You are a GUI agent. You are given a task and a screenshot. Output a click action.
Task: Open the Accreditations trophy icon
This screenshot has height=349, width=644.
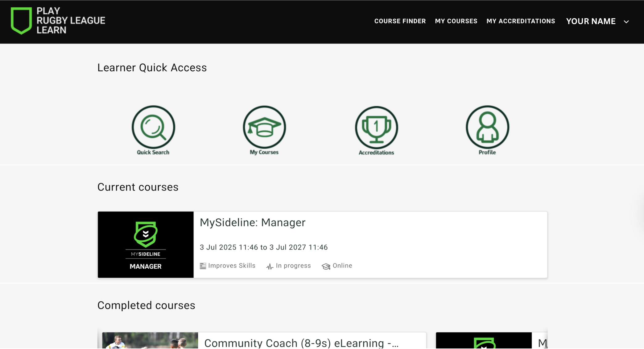pos(376,127)
